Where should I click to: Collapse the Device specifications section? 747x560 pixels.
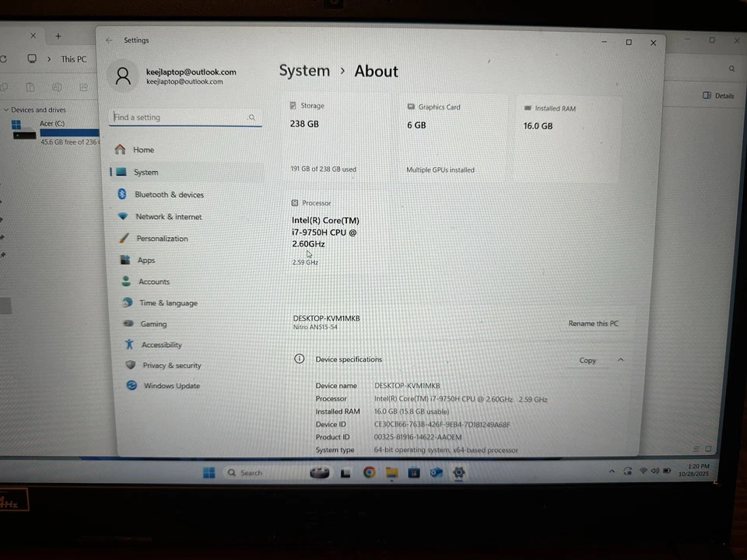point(620,360)
